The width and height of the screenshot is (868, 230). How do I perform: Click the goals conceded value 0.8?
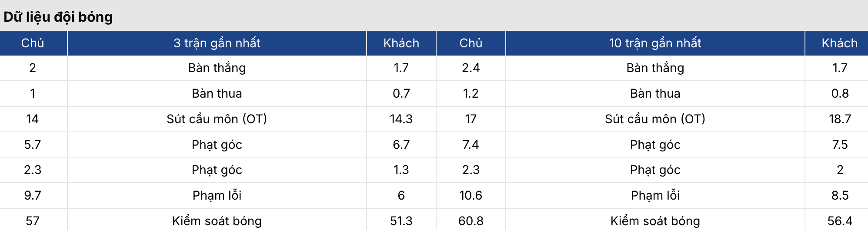(x=840, y=93)
